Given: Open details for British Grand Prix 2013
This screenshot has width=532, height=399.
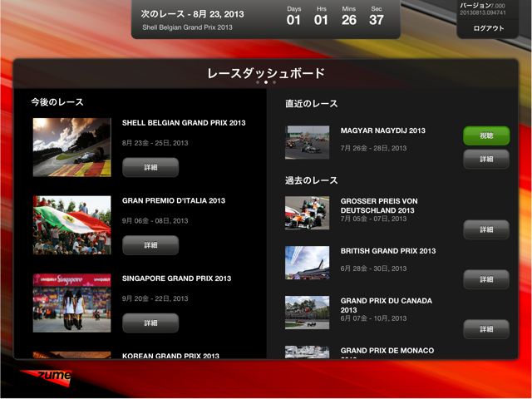Looking at the screenshot, I should pos(486,279).
